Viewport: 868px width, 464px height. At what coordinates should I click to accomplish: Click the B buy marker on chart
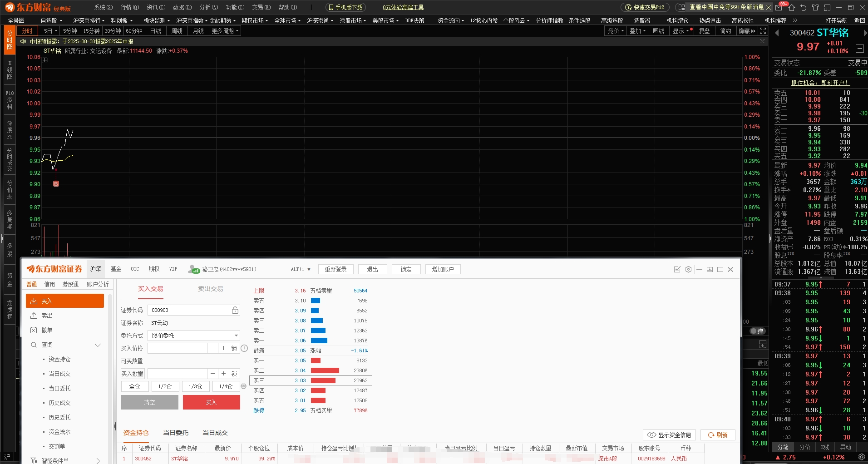coord(56,184)
